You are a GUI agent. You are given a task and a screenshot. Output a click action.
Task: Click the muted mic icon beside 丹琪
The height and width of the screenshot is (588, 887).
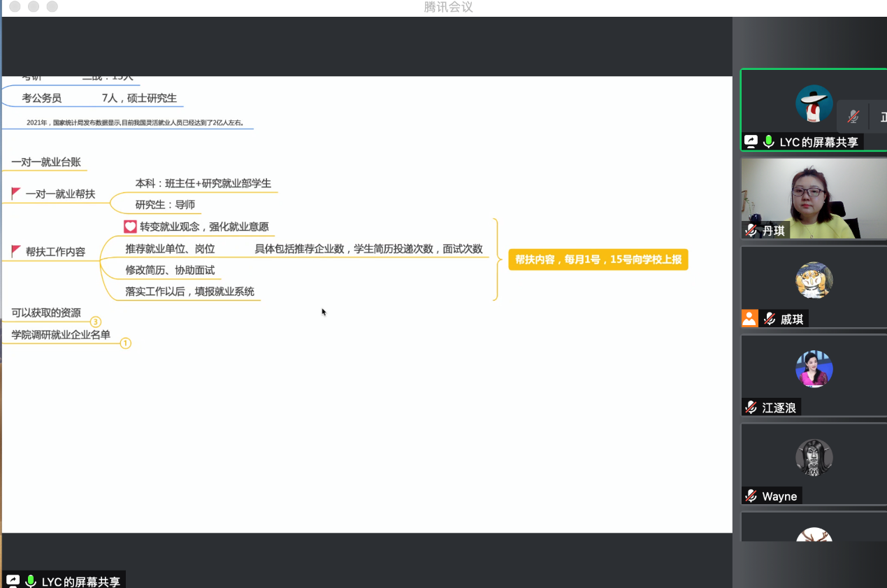tap(751, 231)
